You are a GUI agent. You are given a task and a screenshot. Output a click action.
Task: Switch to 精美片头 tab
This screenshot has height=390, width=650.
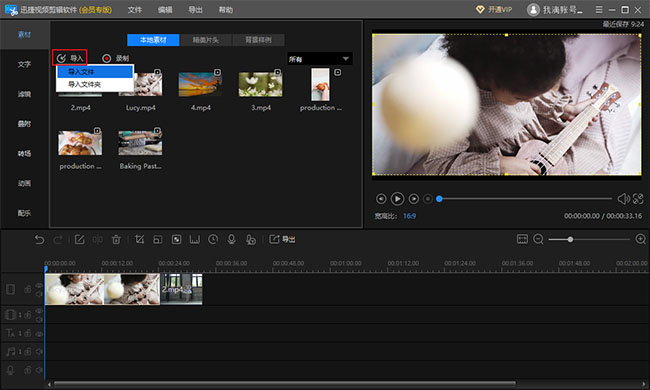coord(206,40)
